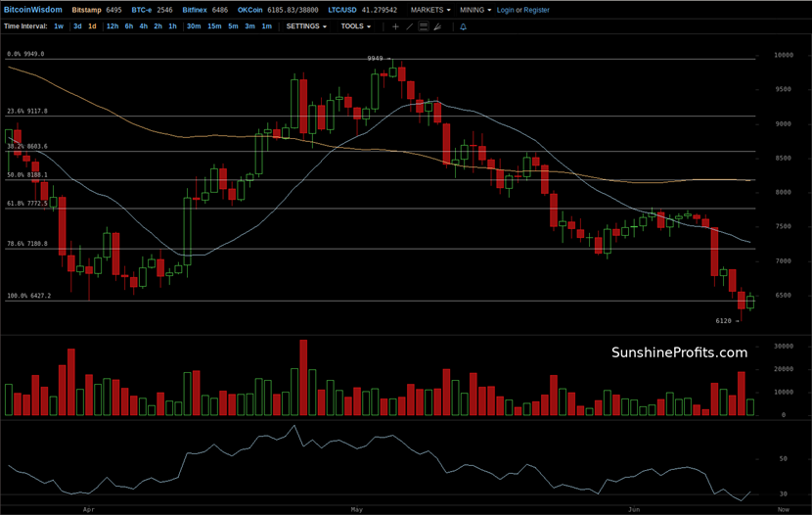Screen dimensions: 812x515
Task: Switch to the Bitstamp market
Action: point(86,10)
